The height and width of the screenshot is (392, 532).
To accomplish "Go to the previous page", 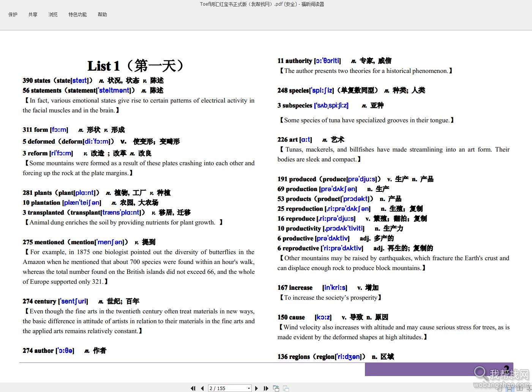I will 202,388.
